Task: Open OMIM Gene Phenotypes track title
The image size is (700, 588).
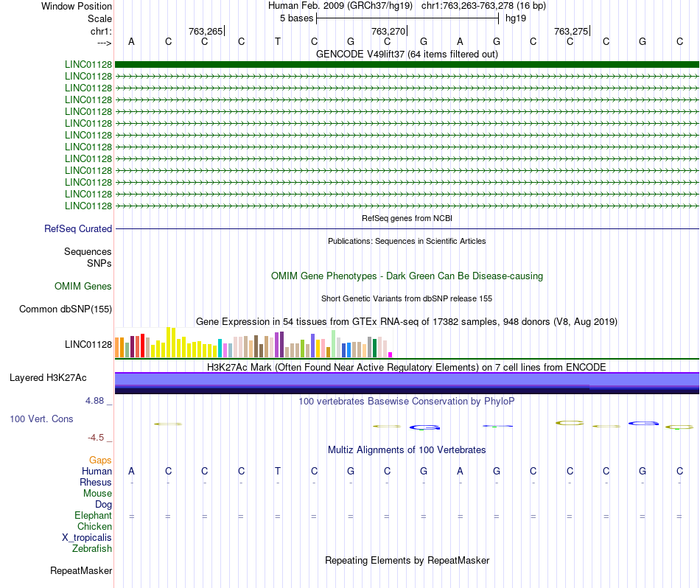Action: coord(407,276)
